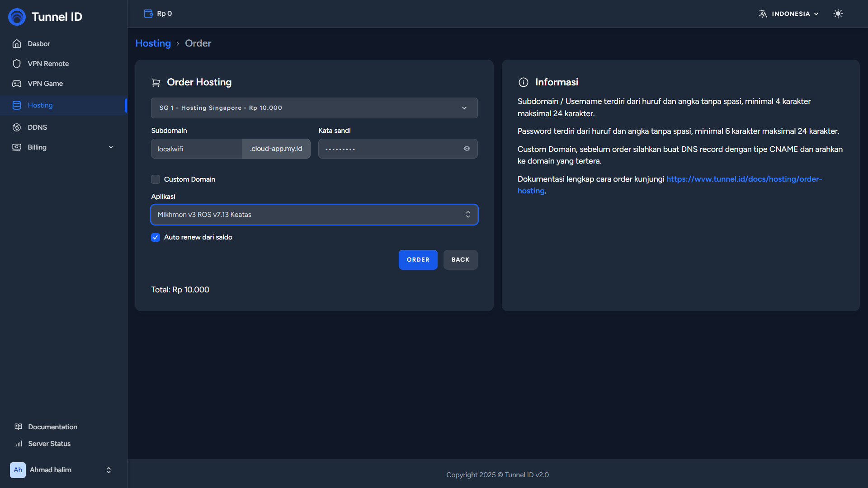Click the Dasbor home icon
Image resolution: width=868 pixels, height=488 pixels.
pos(17,44)
